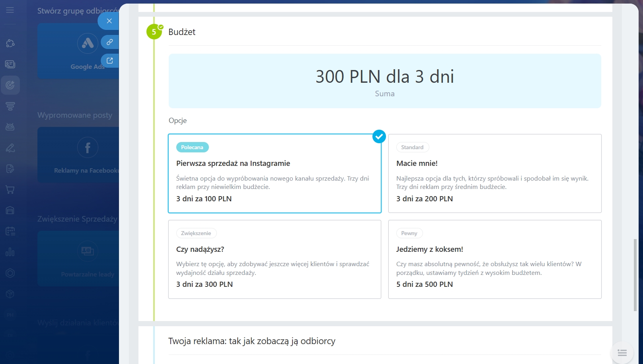Image resolution: width=643 pixels, height=364 pixels.
Task: Select the 'Pierwsza sprzedaż na Instagramie' budget option
Action: point(275,173)
